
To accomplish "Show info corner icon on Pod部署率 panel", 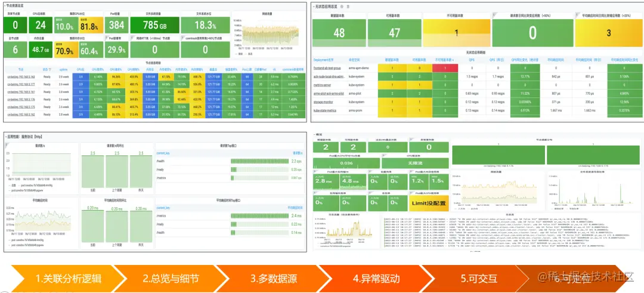I will (x=106, y=37).
